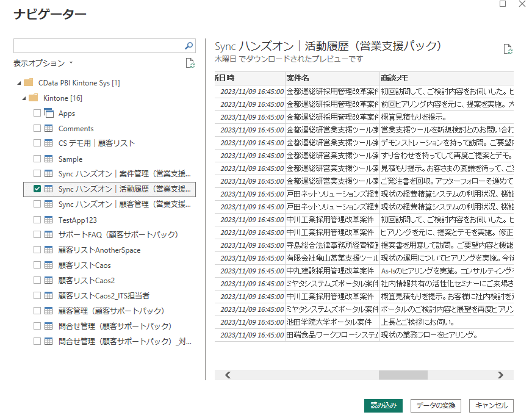Click table icon next to CS デモ用｜顧客リスト
Viewport: 532px width, 415px height.
coord(49,143)
